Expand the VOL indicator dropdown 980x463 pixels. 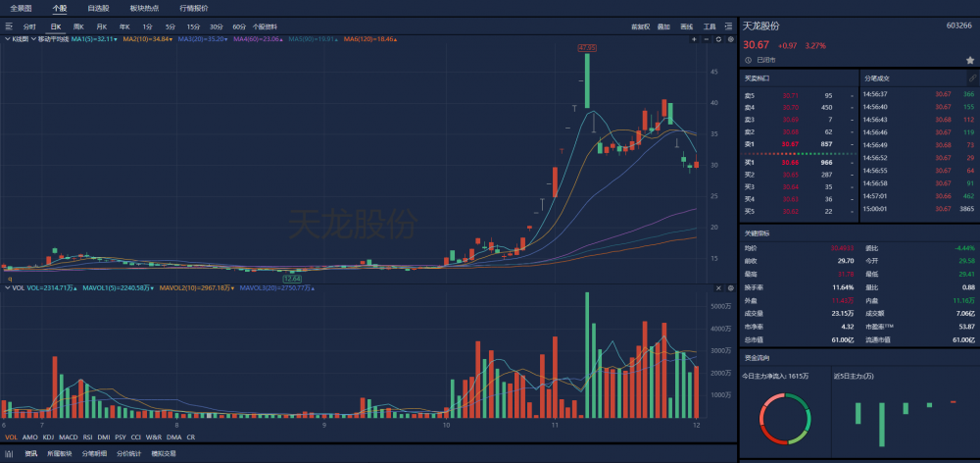7,287
